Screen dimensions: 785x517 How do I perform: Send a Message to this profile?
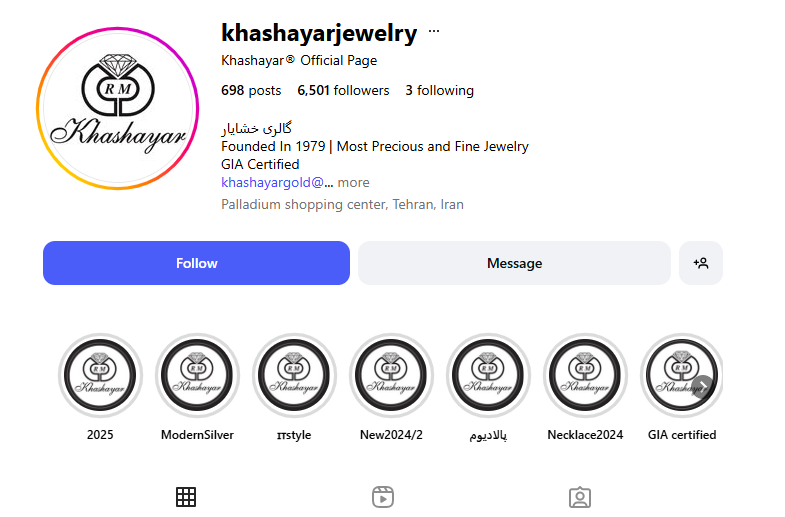point(514,263)
